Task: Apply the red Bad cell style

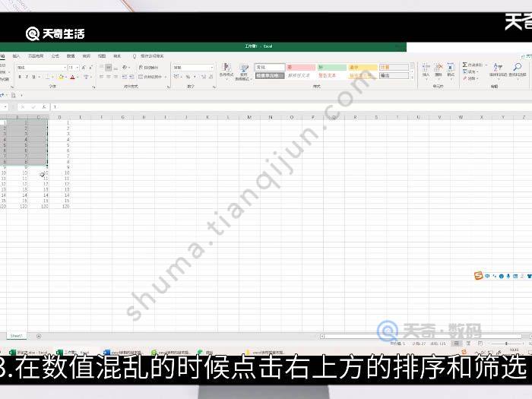Action: click(x=301, y=67)
